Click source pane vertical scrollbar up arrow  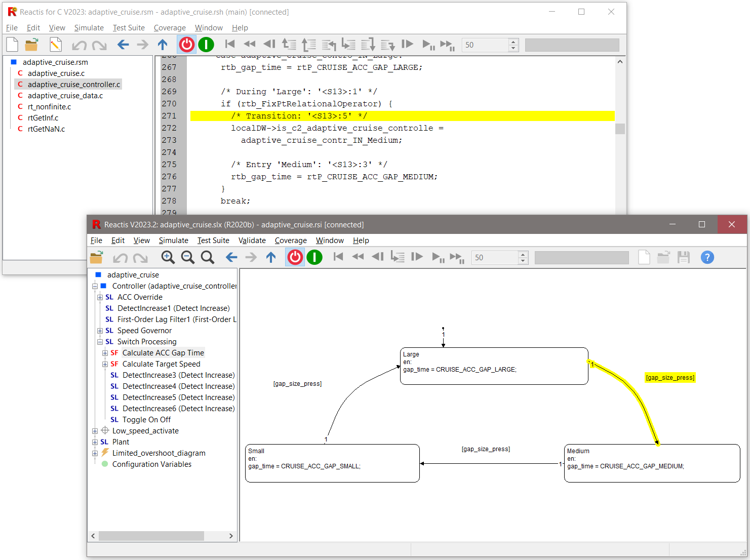(620, 61)
